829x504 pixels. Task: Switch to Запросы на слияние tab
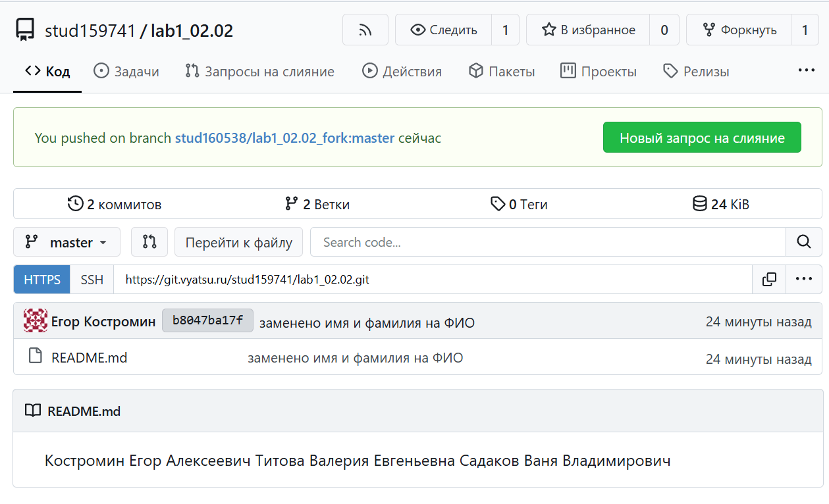[259, 72]
